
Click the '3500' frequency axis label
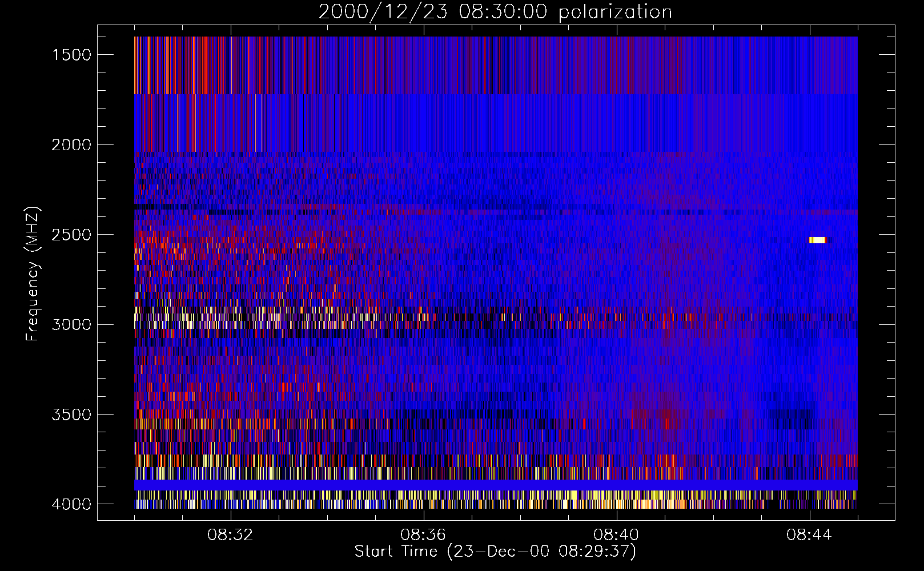point(71,415)
